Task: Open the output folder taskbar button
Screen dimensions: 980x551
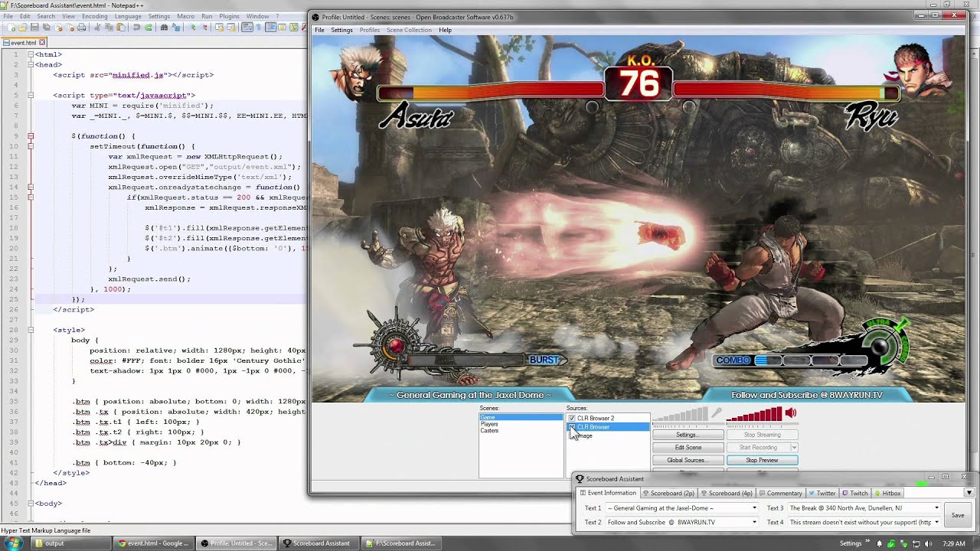Action: [70, 543]
